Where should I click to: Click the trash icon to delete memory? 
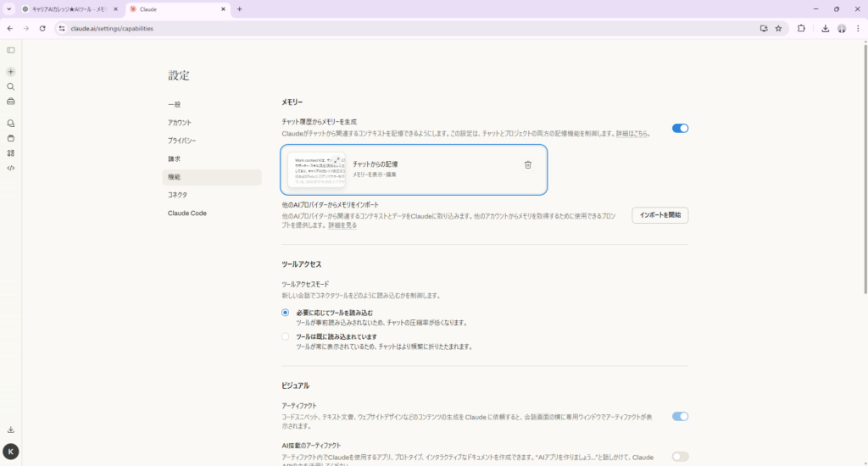pyautogui.click(x=527, y=165)
